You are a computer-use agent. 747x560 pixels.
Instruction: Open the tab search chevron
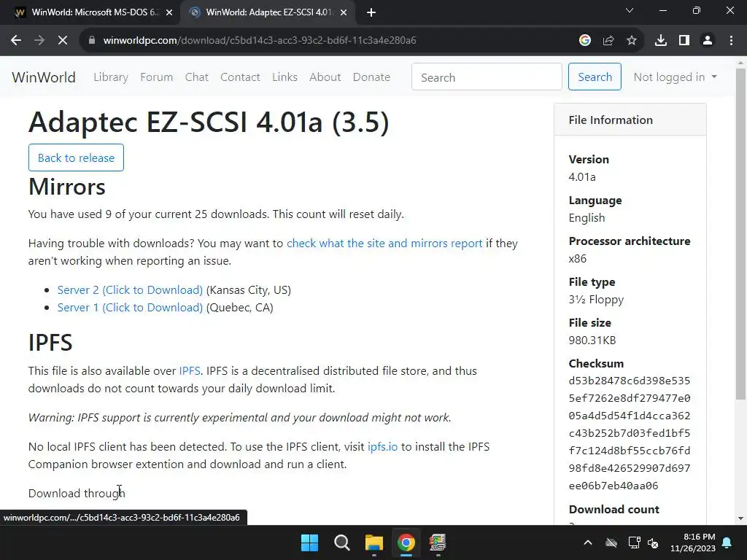click(x=630, y=10)
